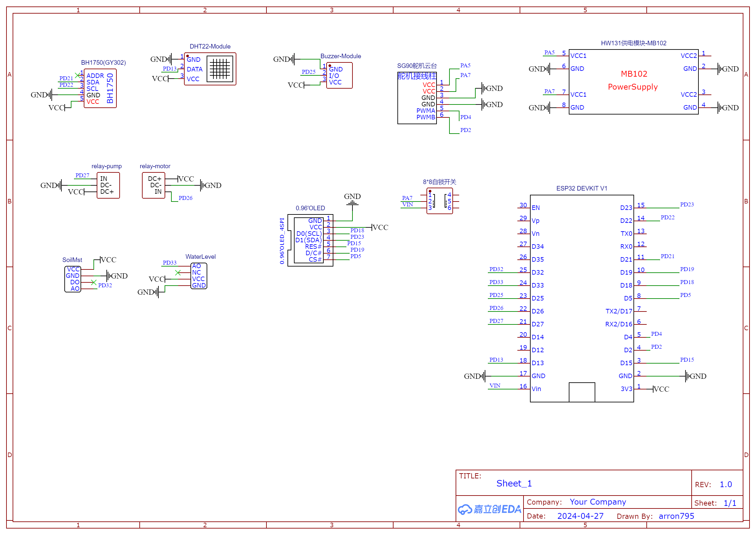
Task: Click the EN pin label on ESP32
Action: [x=536, y=208]
